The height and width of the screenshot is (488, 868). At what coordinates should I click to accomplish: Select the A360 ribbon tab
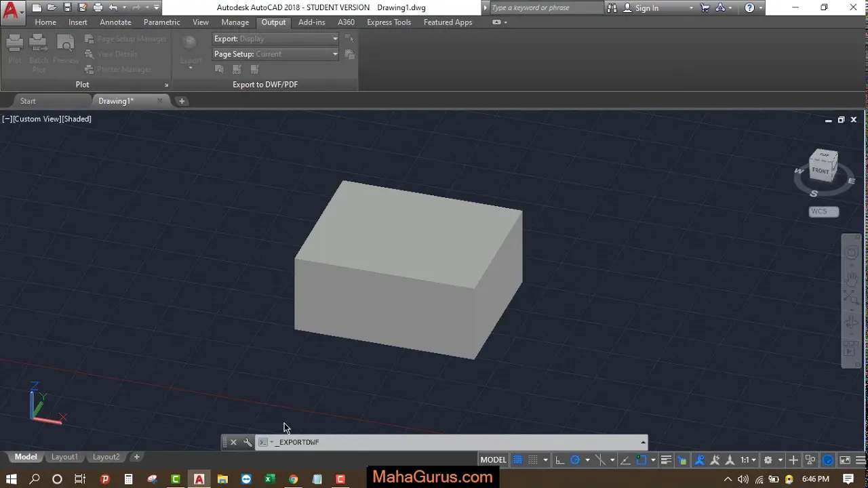point(346,22)
